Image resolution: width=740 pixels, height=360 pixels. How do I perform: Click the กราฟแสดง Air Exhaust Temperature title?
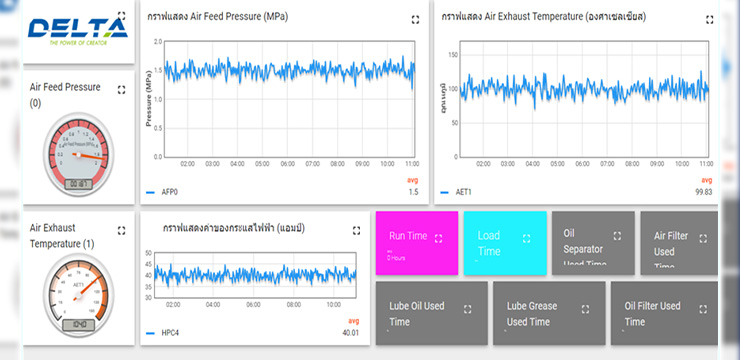click(x=544, y=17)
